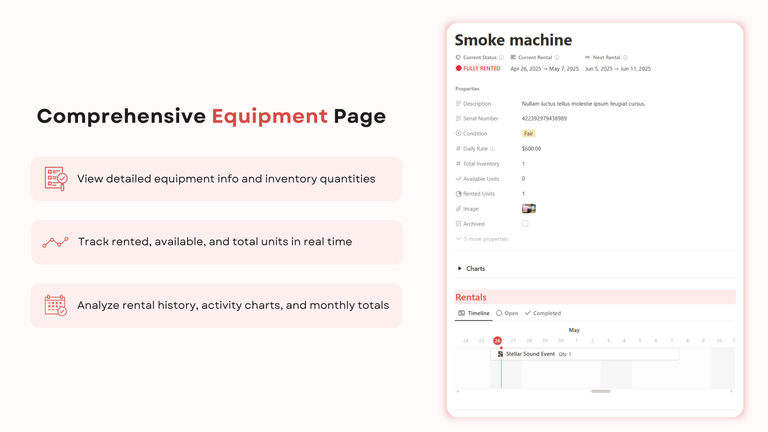This screenshot has width=768, height=432.
Task: Tick the Archived checkbox
Action: pos(525,223)
